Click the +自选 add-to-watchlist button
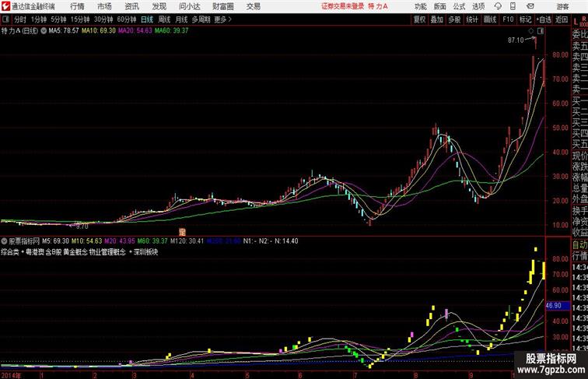The height and width of the screenshot is (379, 588). pos(544,19)
